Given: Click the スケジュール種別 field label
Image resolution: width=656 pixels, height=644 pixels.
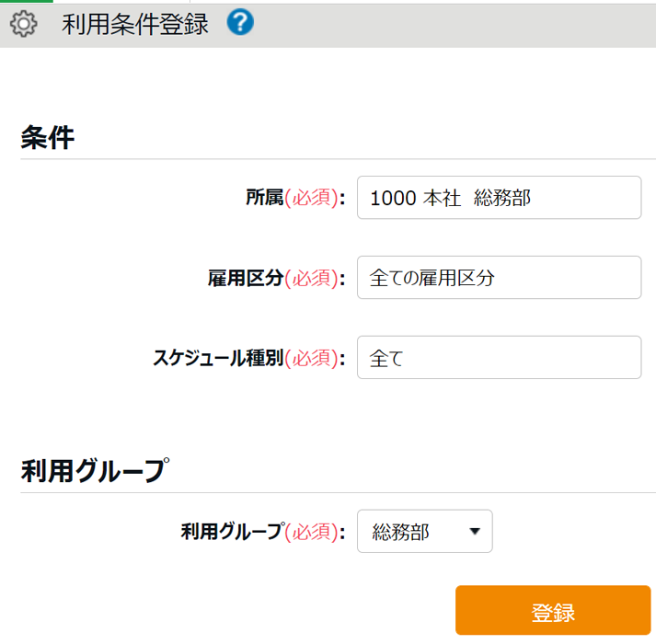Looking at the screenshot, I should coord(218,358).
